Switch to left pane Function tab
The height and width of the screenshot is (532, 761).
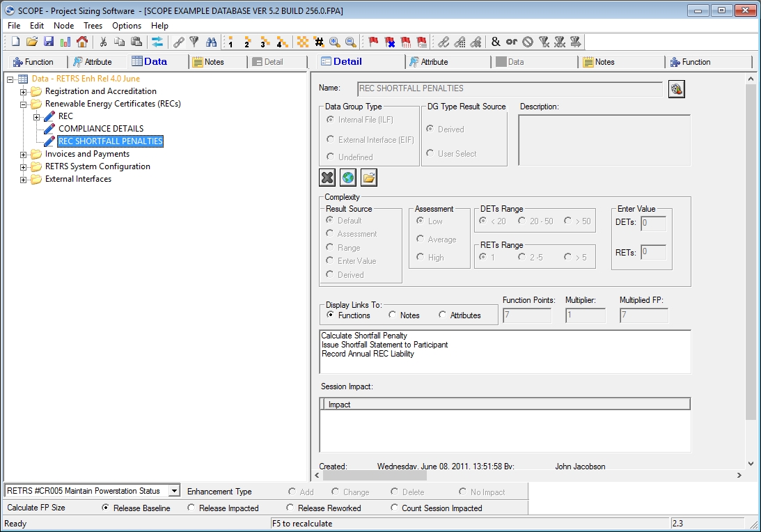click(x=38, y=62)
